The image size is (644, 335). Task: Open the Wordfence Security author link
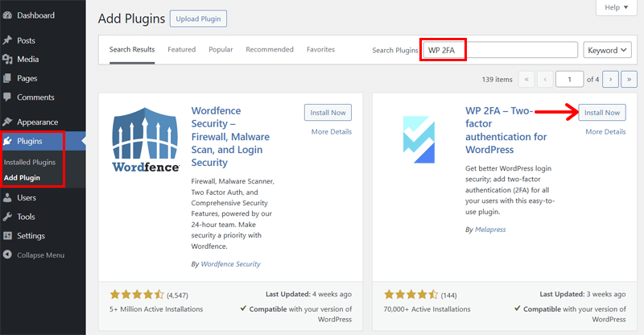(x=230, y=264)
